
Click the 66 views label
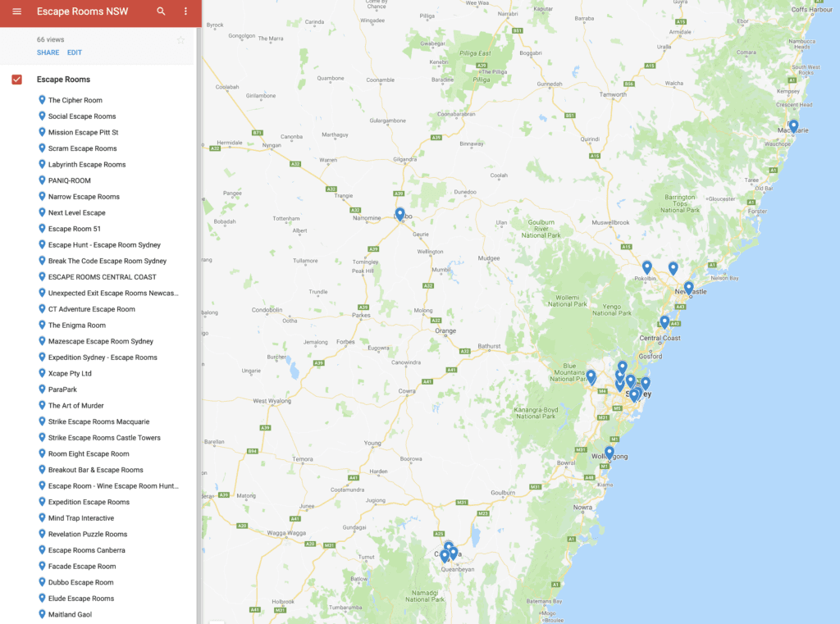(50, 39)
